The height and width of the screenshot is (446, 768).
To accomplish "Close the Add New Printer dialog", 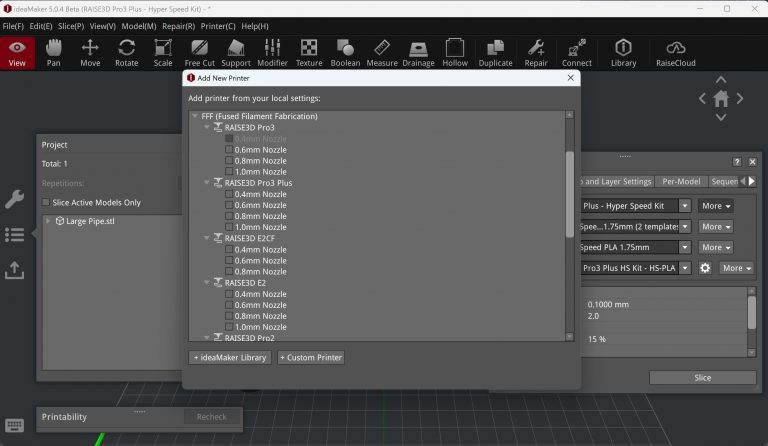I will pyautogui.click(x=571, y=78).
